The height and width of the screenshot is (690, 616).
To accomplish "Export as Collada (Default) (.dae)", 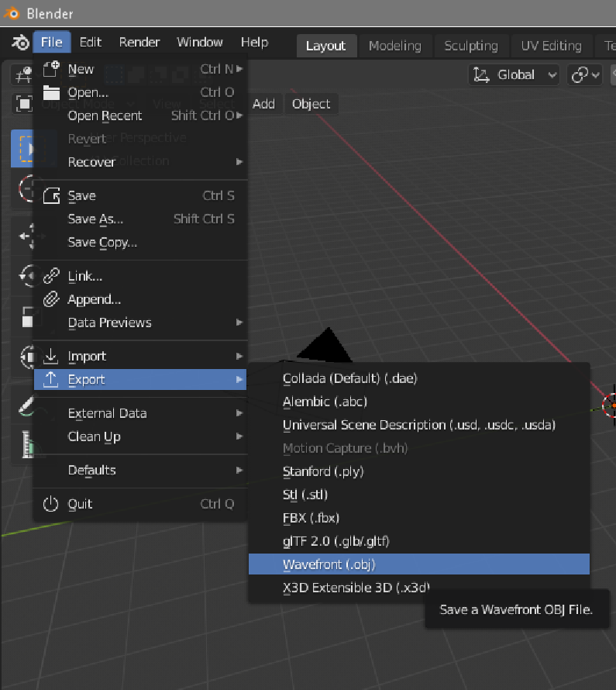I will point(419,378).
